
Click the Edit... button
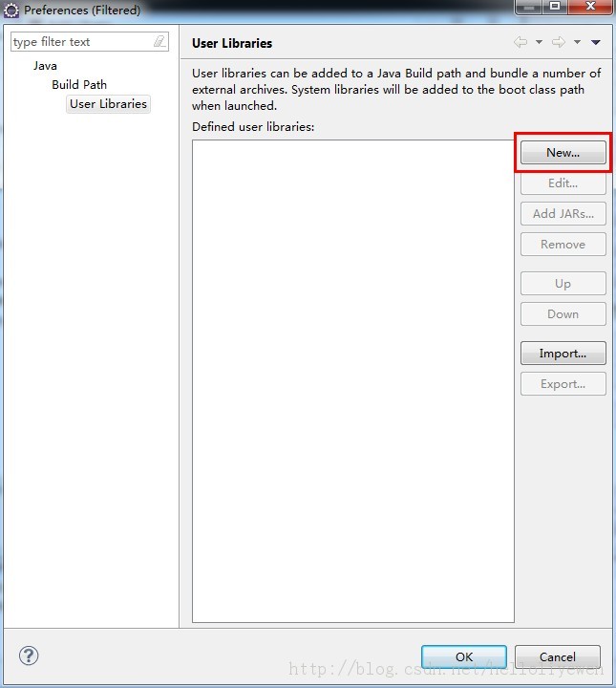click(563, 183)
